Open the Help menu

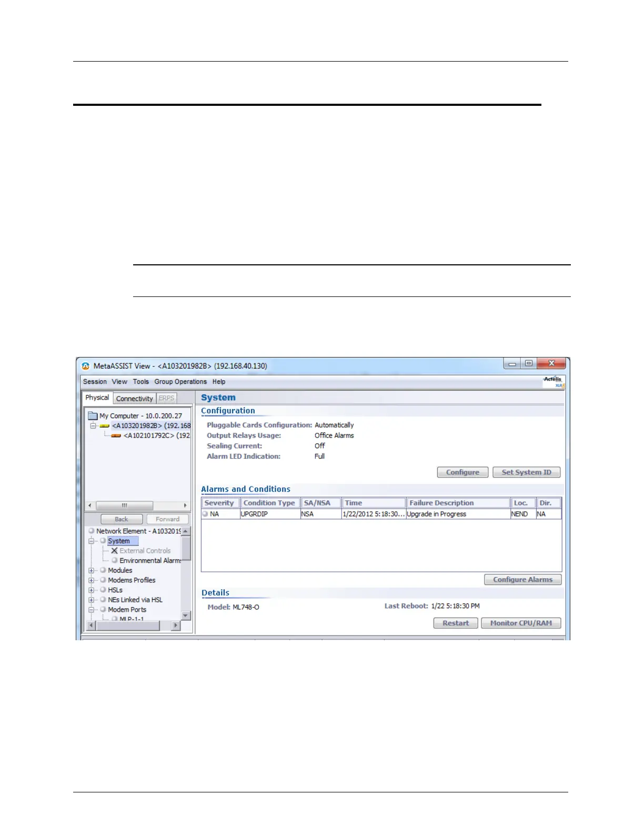point(219,382)
